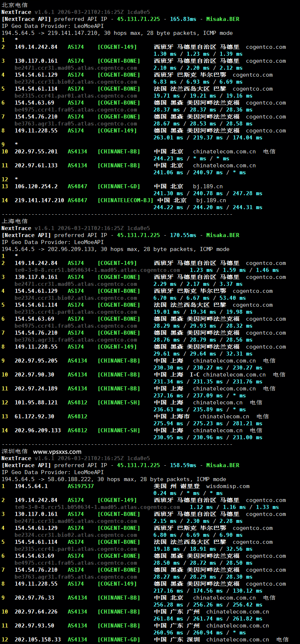Click hop IP 202.97.76.33
Screen dimensions: 300x644
tap(35, 598)
